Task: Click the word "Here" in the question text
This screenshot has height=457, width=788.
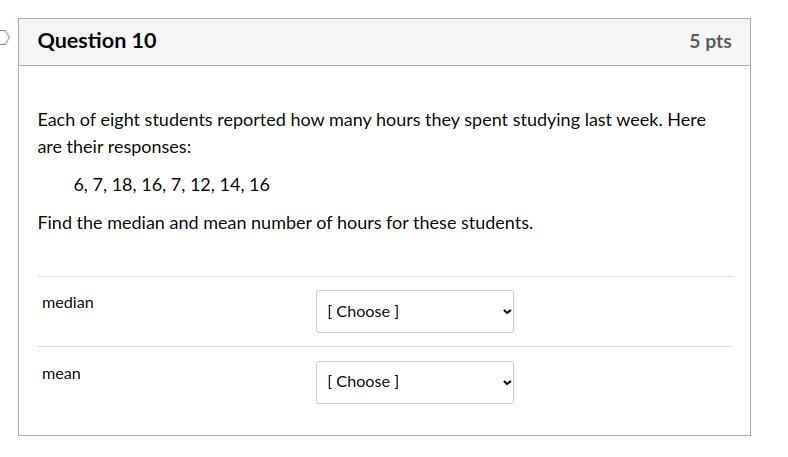Action: tap(686, 120)
